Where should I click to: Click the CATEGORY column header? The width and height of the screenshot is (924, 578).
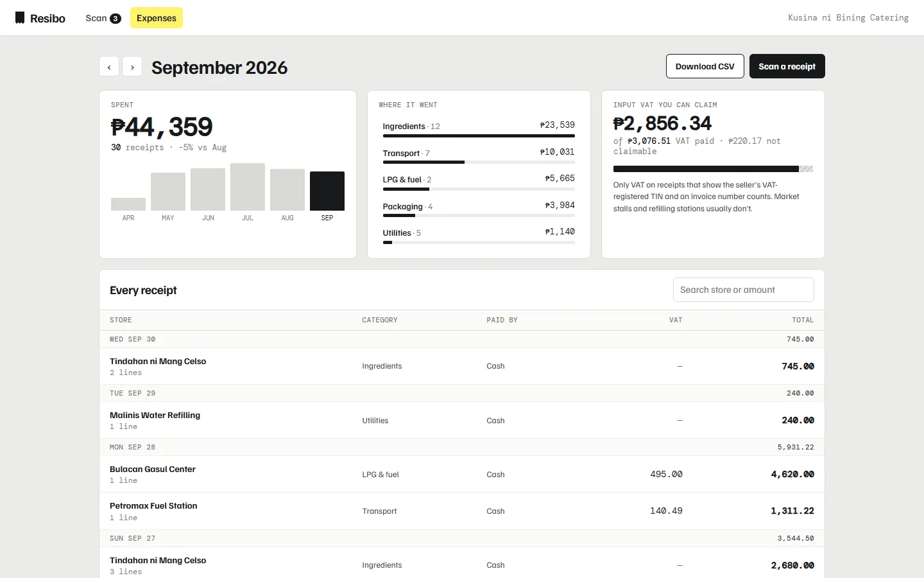tap(380, 320)
